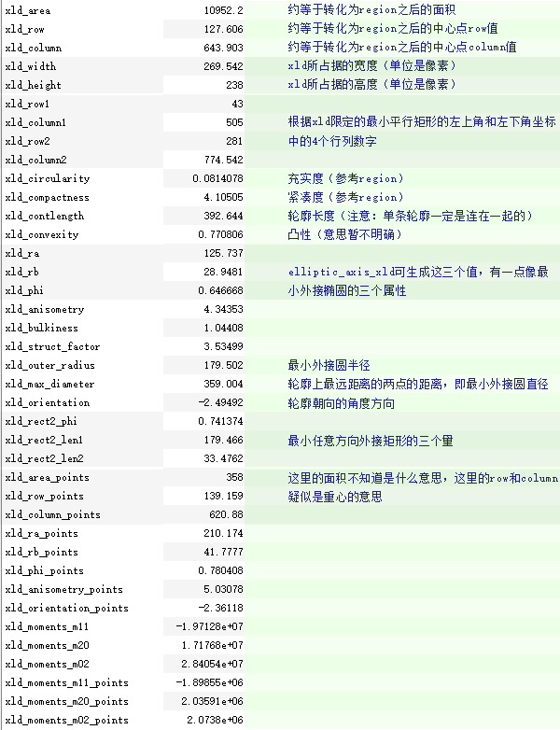
Task: Click the value 10952.2
Action: (x=223, y=10)
